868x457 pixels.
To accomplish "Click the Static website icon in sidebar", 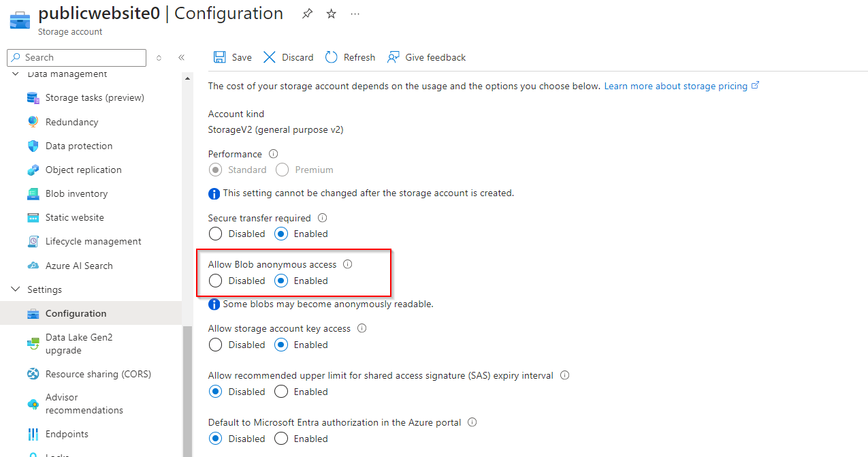I will [33, 218].
